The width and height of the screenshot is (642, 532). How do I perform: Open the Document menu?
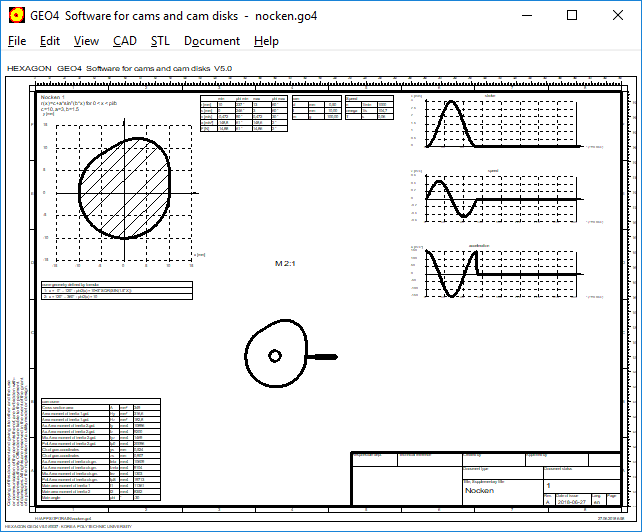pos(212,41)
